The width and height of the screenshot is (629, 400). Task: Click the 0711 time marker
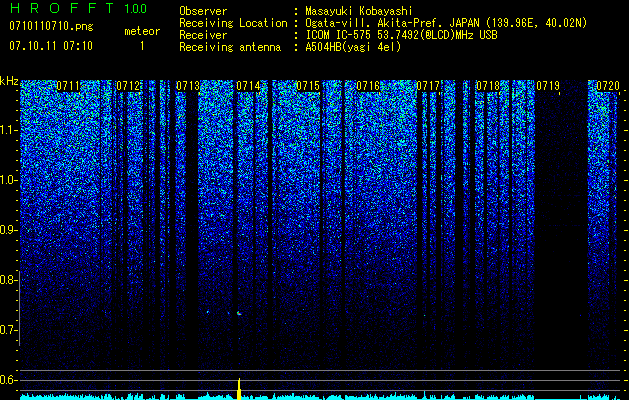[x=68, y=86]
